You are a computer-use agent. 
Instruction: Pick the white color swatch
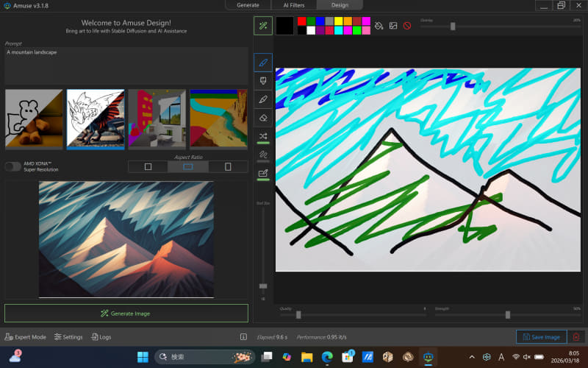pyautogui.click(x=311, y=30)
